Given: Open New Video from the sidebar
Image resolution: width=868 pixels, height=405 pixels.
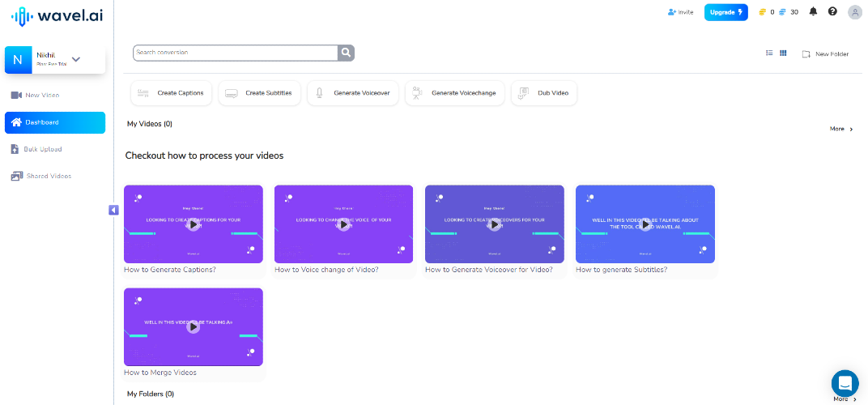Looking at the screenshot, I should pyautogui.click(x=36, y=96).
